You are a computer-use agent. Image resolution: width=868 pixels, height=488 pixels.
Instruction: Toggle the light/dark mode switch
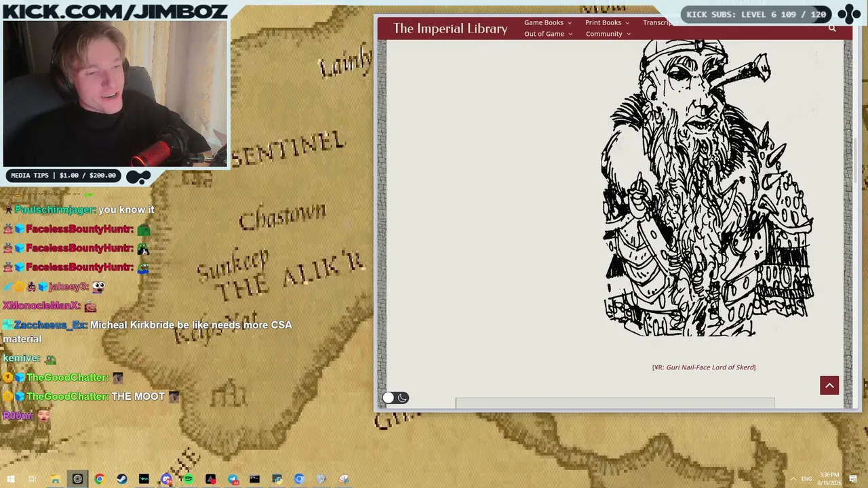(x=395, y=398)
